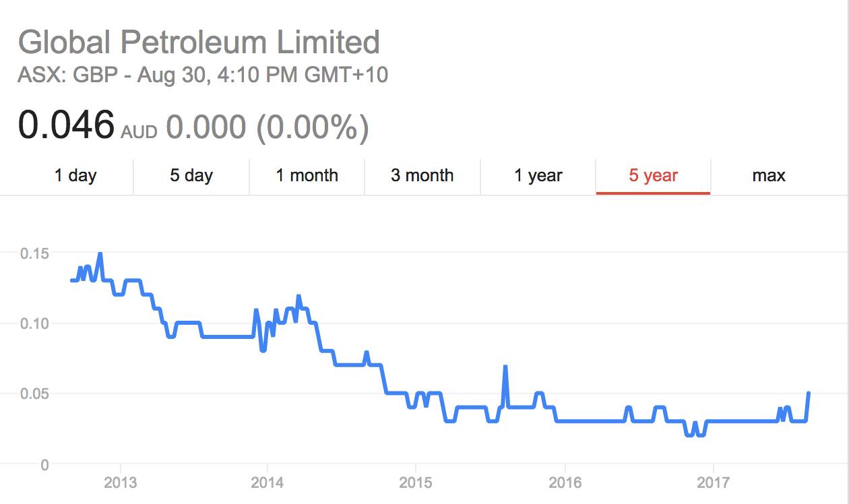Click the 0.046 current price value
The width and height of the screenshot is (849, 504).
66,125
